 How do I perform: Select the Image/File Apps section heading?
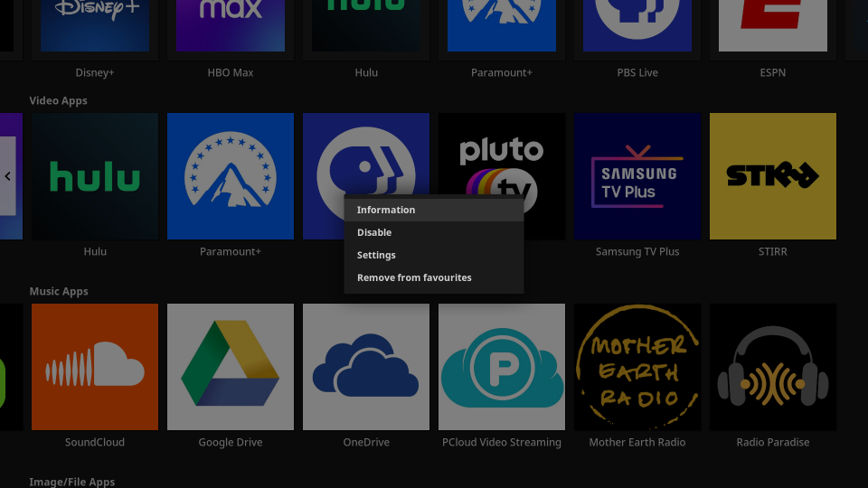pyautogui.click(x=72, y=482)
